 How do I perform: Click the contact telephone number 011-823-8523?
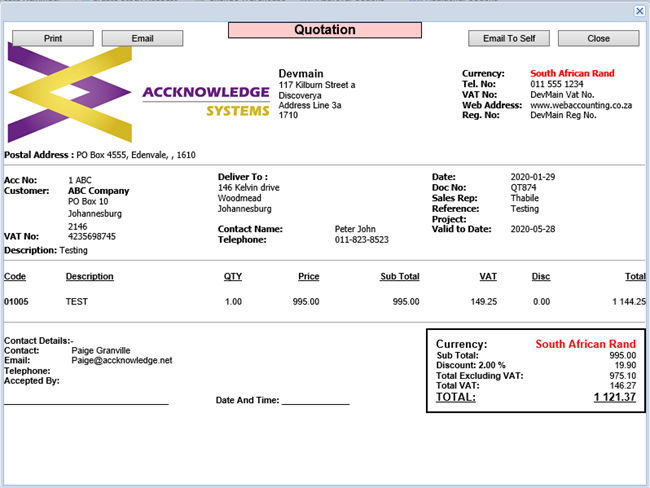pos(361,240)
